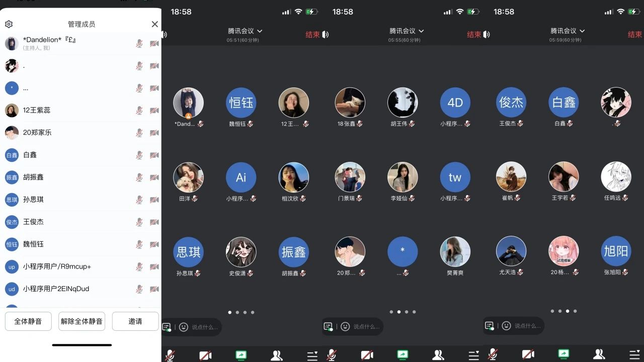Tap camera icon in 05:59 meeting toolbar
The image size is (644, 362).
(528, 355)
